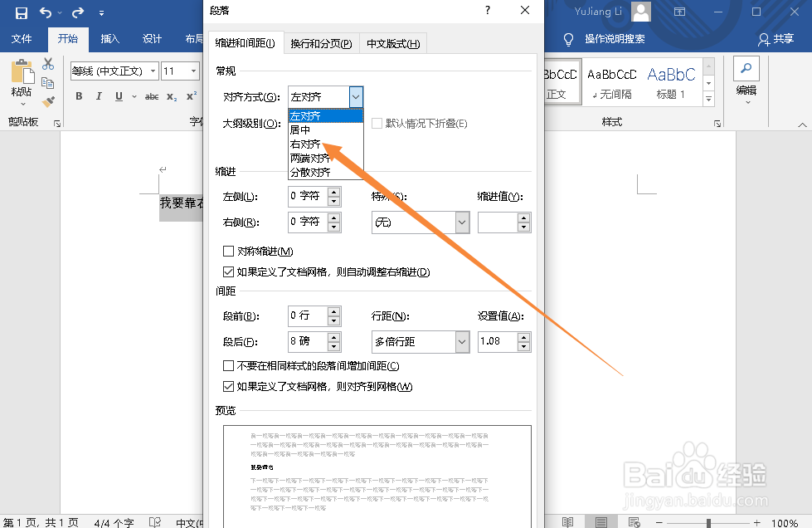Apply the 无间隔 style
812x528 pixels.
coord(612,82)
